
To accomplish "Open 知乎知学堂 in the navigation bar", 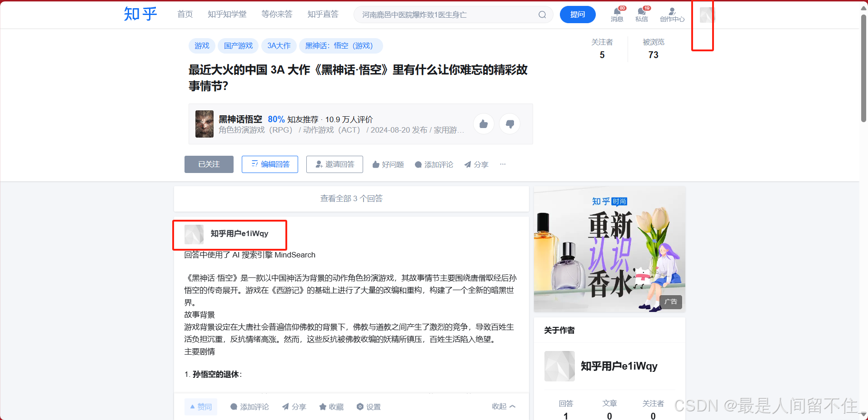I will click(x=227, y=14).
